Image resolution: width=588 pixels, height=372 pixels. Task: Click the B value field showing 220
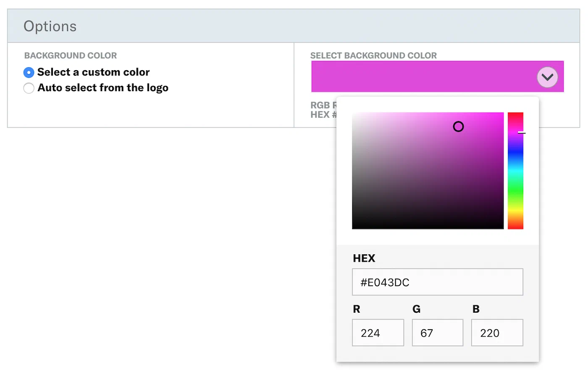tap(497, 333)
